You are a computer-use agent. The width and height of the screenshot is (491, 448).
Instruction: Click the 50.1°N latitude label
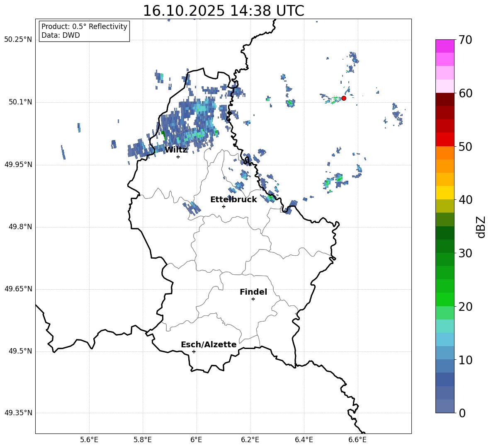point(20,102)
